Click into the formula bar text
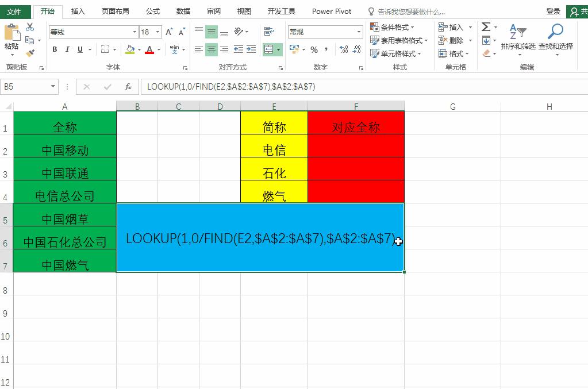 coord(231,87)
